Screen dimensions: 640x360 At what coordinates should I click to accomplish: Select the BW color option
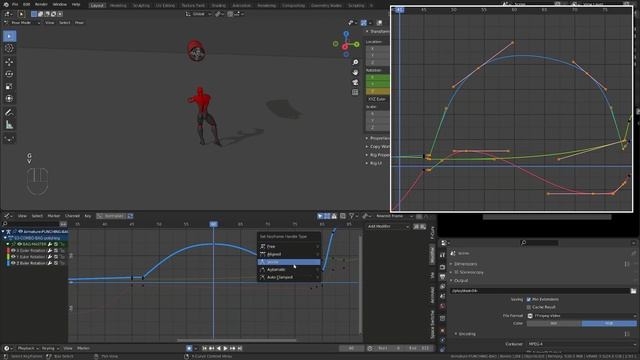click(x=554, y=323)
